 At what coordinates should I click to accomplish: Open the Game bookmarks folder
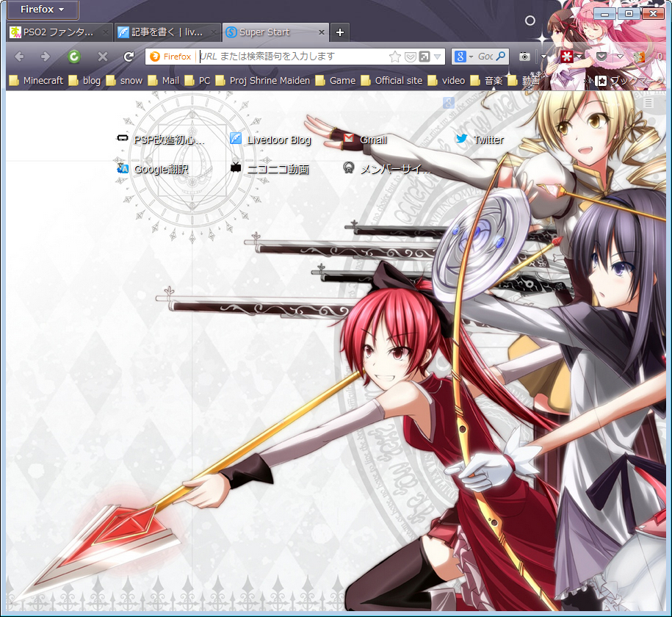point(336,81)
